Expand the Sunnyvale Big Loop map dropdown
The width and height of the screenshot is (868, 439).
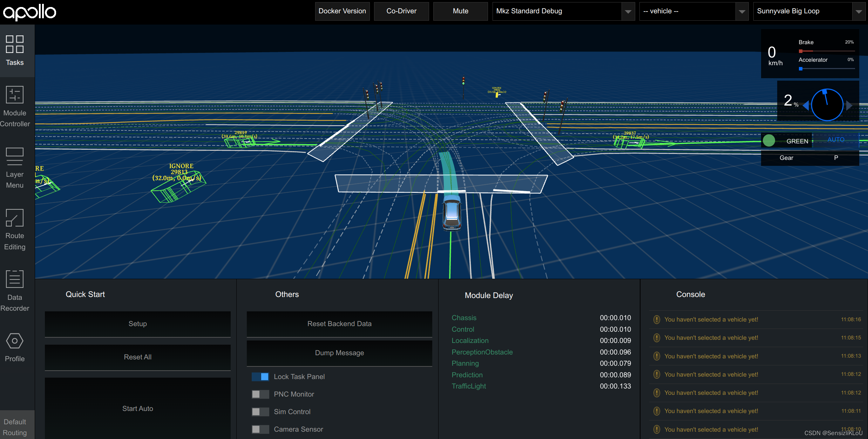pyautogui.click(x=809, y=11)
